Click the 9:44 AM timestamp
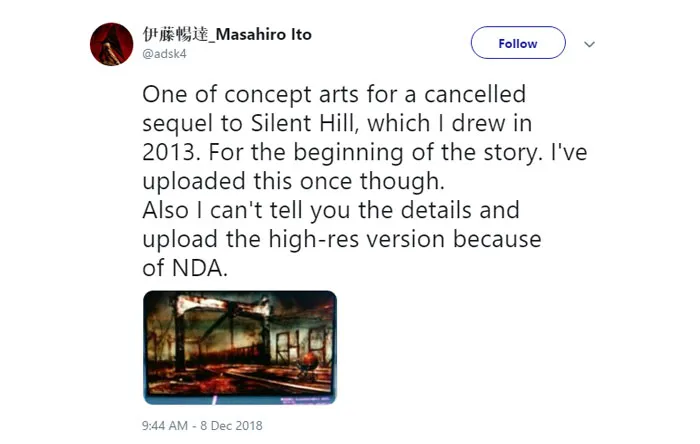Screen dimensions: 700x444 click(x=166, y=424)
